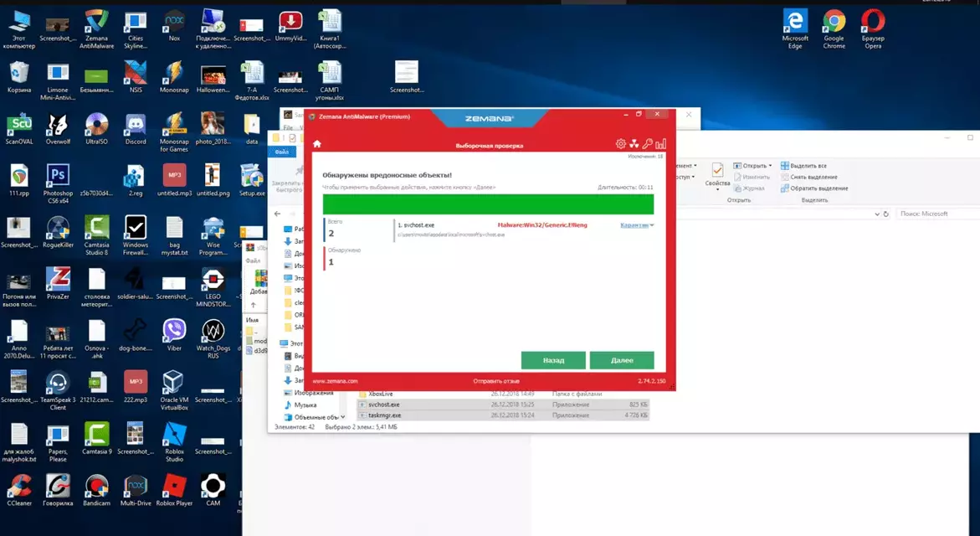This screenshot has height=536, width=980.
Task: Click Explorer Файл ribbon tab
Action: [x=281, y=152]
